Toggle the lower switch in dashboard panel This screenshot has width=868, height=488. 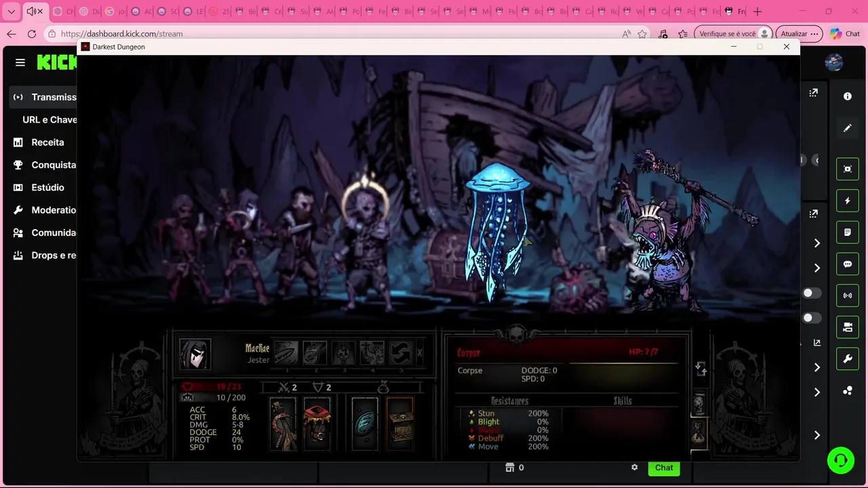[x=812, y=318]
